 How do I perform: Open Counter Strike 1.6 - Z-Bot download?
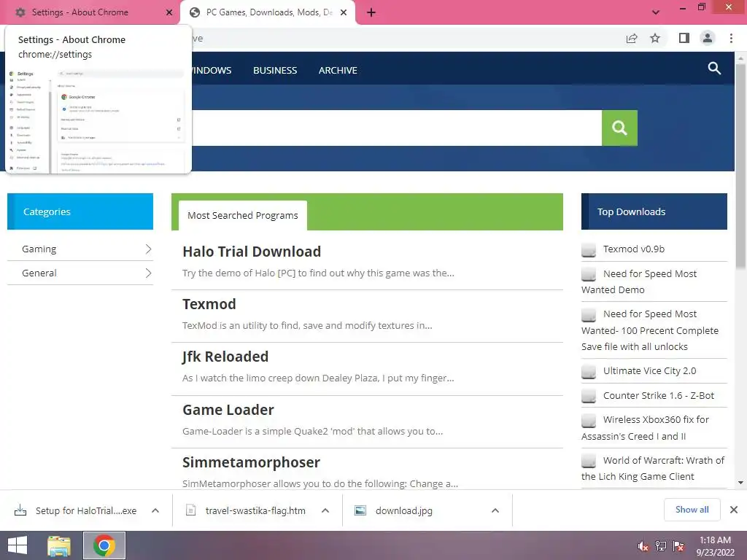(x=659, y=395)
